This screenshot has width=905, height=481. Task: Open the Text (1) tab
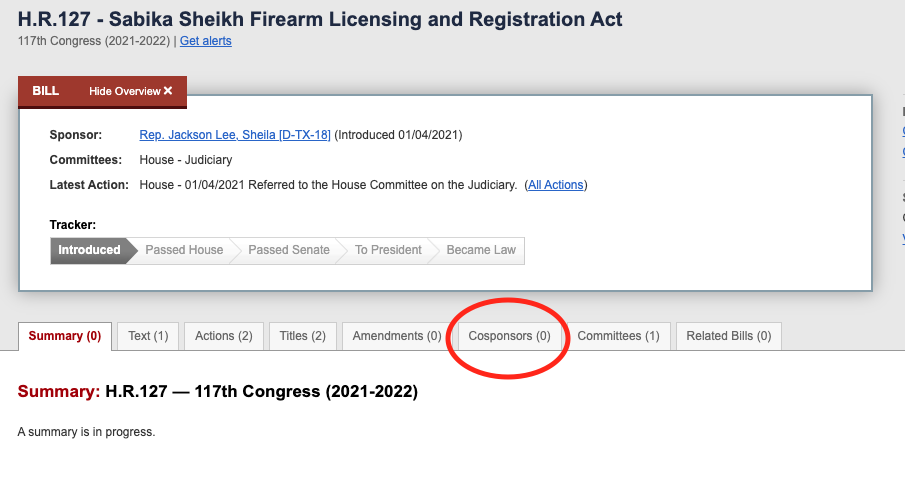point(148,336)
